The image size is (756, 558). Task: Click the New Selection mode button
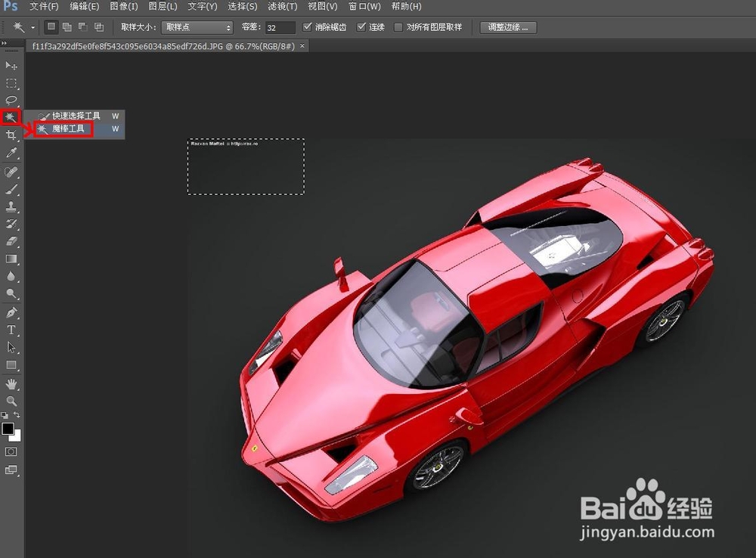(51, 27)
